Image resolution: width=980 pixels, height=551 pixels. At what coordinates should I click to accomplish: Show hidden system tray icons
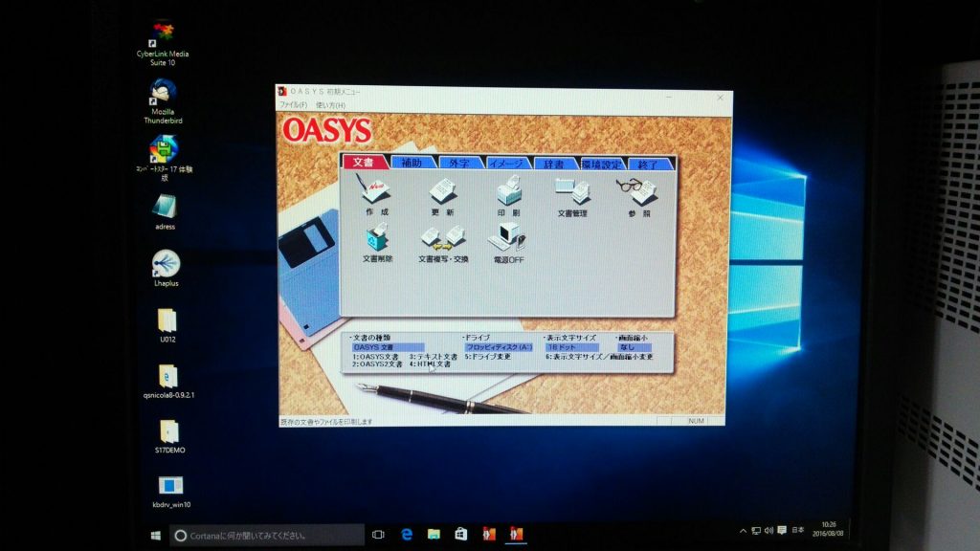point(743,531)
